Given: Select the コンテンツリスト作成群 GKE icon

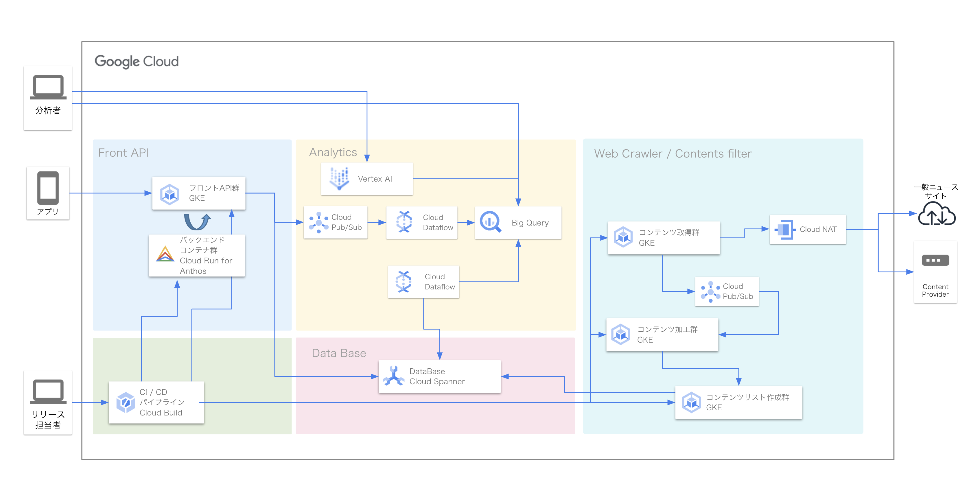Looking at the screenshot, I should 691,402.
